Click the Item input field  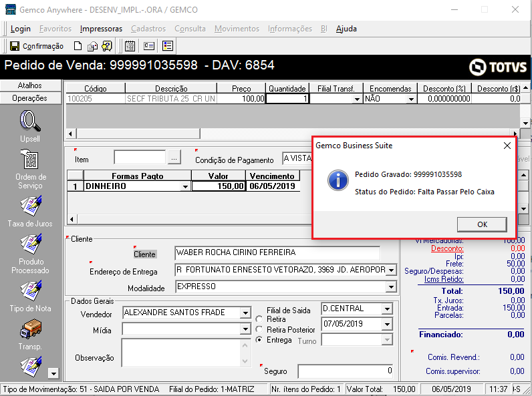tap(140, 158)
